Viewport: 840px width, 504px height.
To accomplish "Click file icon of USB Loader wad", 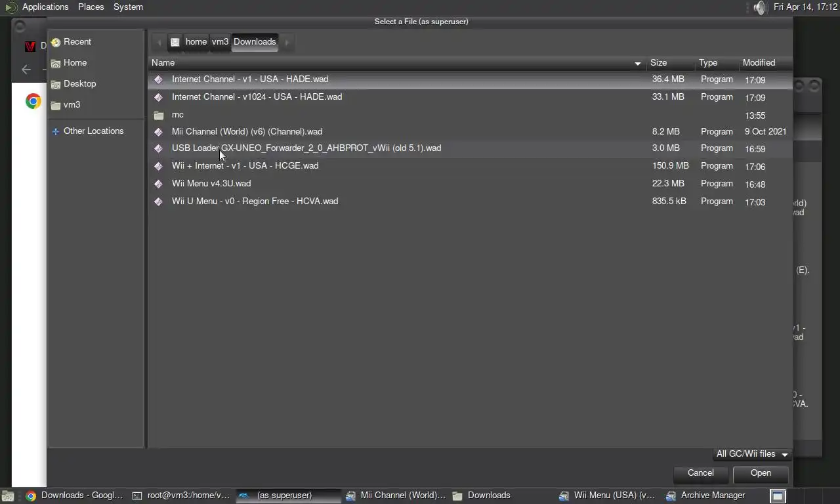I will (x=158, y=148).
